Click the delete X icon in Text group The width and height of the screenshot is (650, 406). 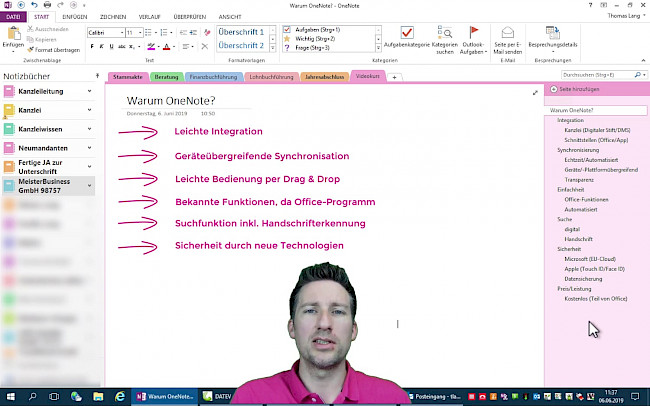[x=205, y=46]
